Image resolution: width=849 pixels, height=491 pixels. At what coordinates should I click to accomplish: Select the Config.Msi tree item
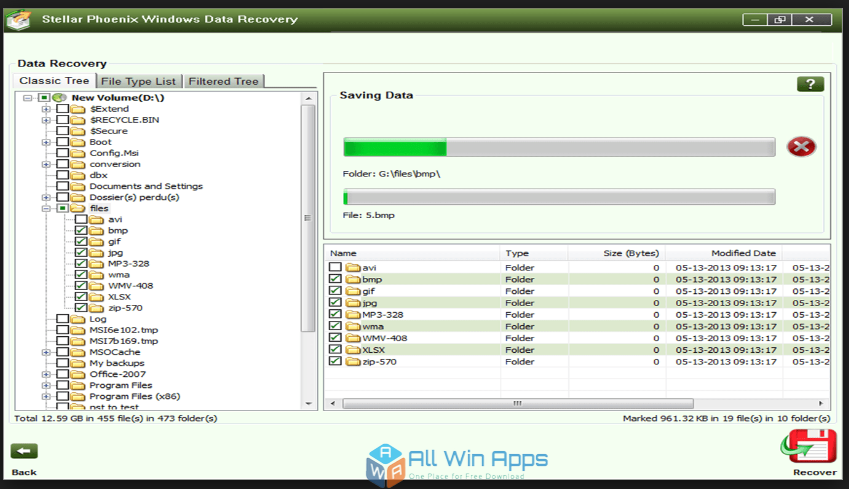(114, 153)
